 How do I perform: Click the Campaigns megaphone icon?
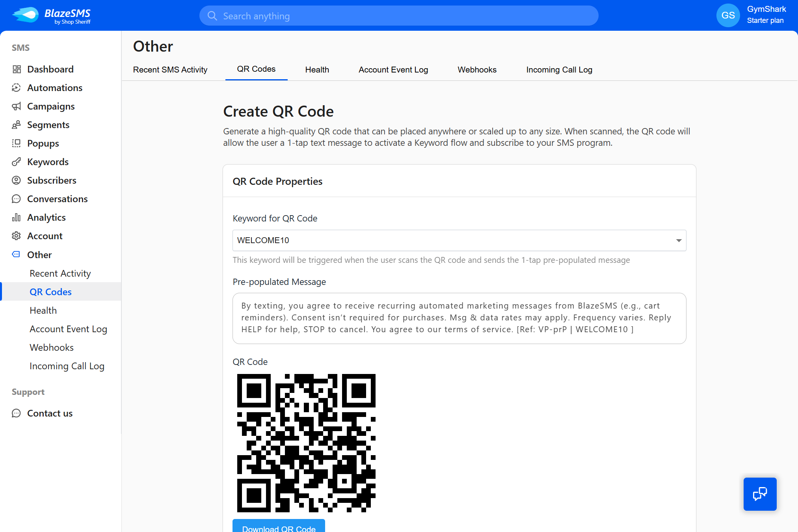(x=17, y=106)
